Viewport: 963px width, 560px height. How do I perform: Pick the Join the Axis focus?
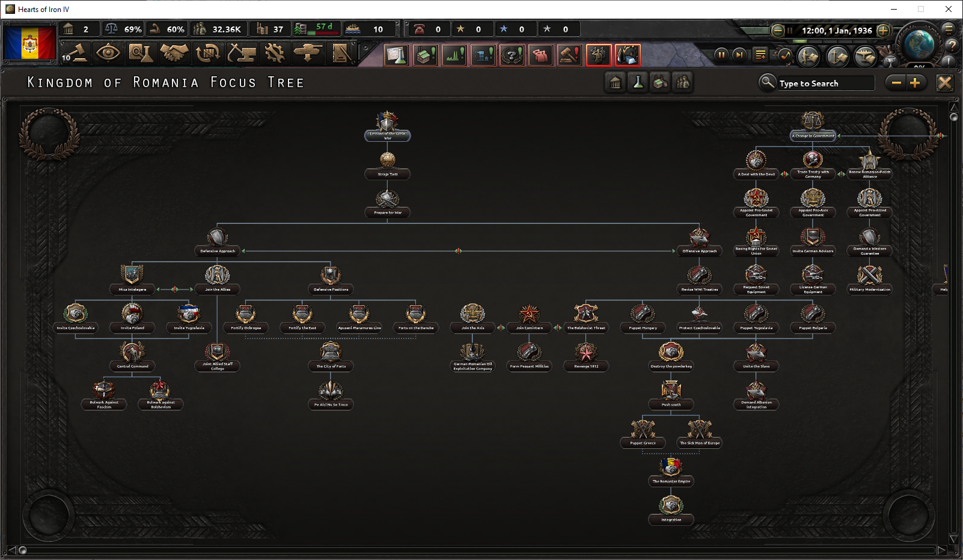[472, 319]
